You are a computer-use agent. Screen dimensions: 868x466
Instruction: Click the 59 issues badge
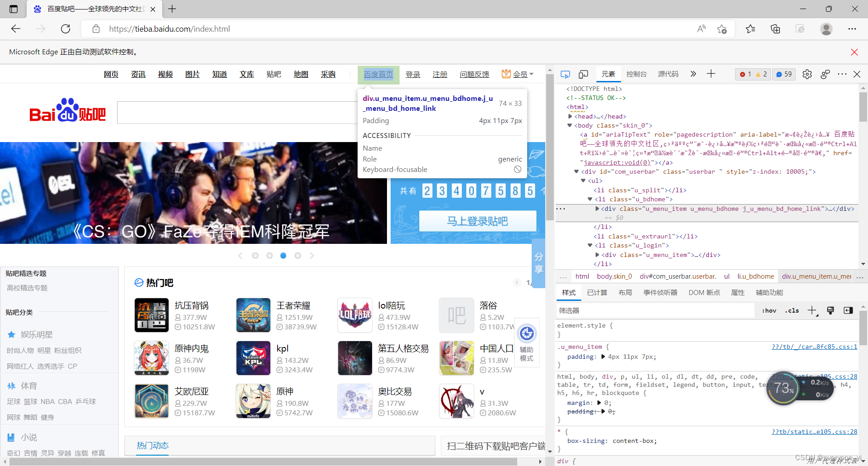tap(784, 74)
